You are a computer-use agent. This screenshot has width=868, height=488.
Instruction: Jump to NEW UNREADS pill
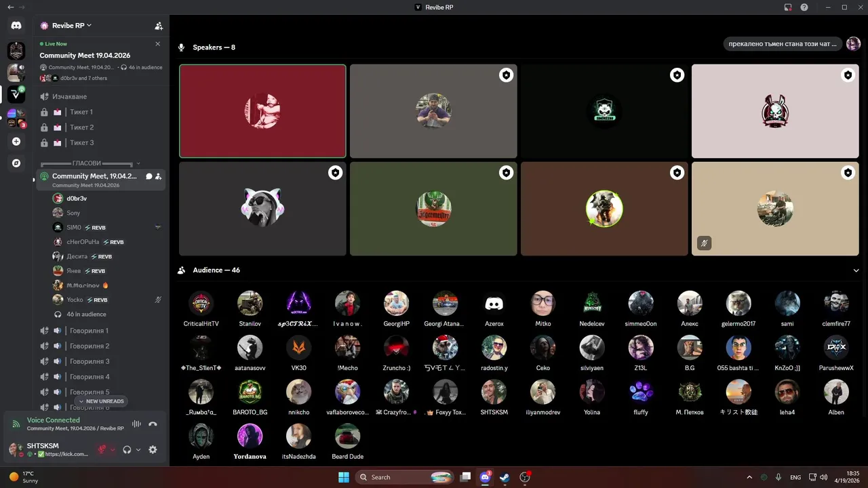pos(101,401)
